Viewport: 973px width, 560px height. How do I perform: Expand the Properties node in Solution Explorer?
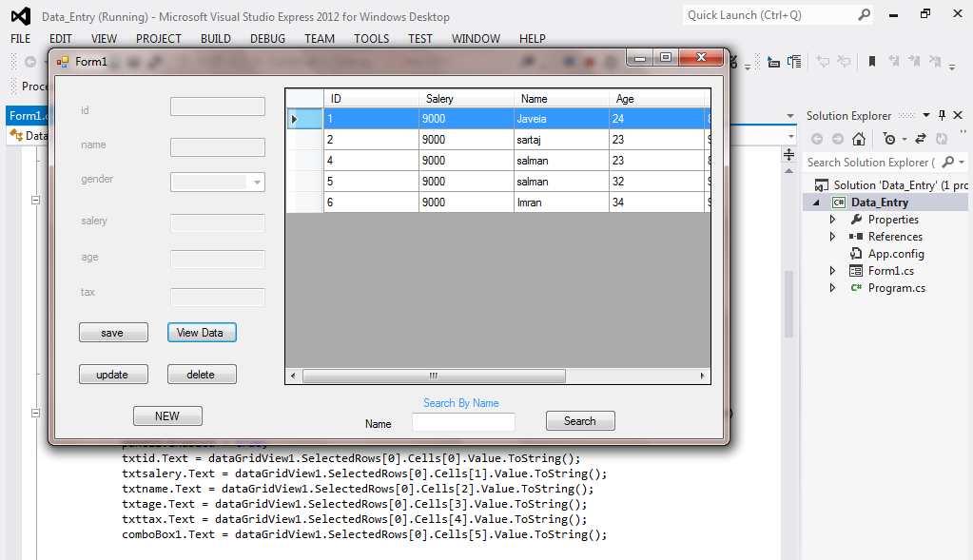pyautogui.click(x=833, y=220)
